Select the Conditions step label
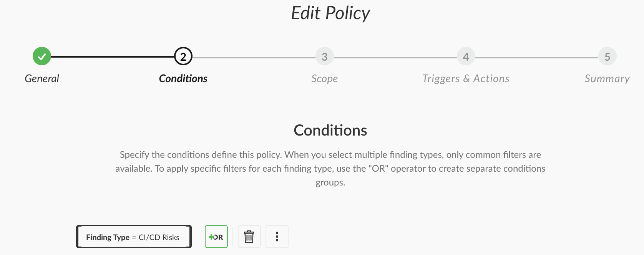The image size is (644, 255). point(183,79)
